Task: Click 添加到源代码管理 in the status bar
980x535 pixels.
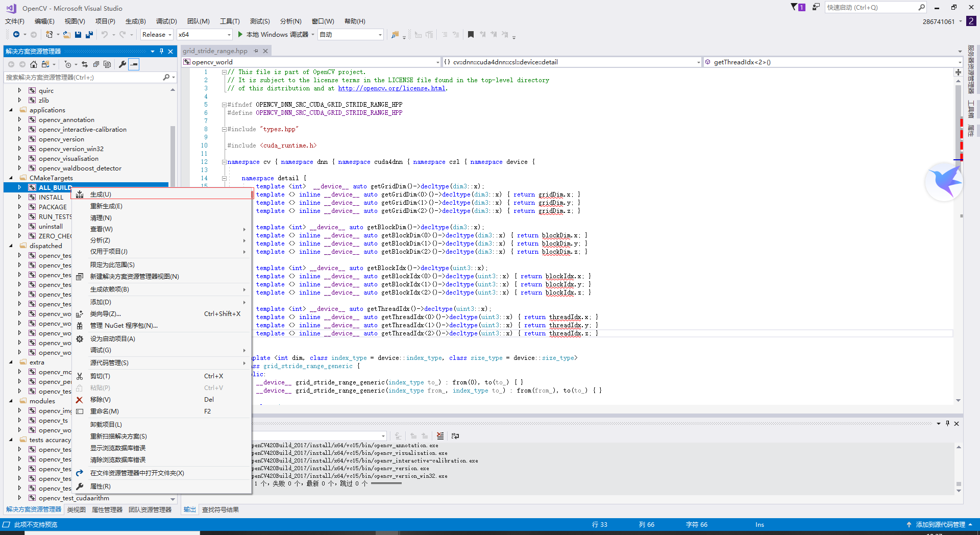Action: [x=941, y=524]
